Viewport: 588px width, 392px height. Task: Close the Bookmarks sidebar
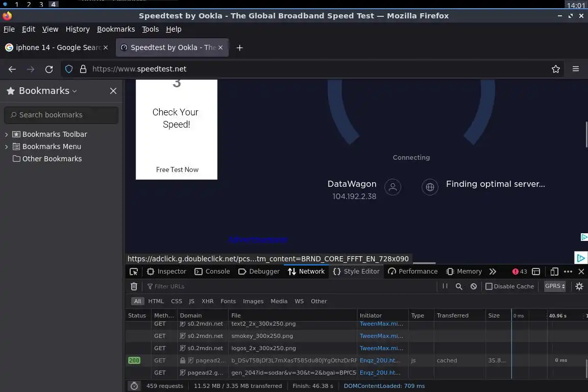click(x=113, y=91)
